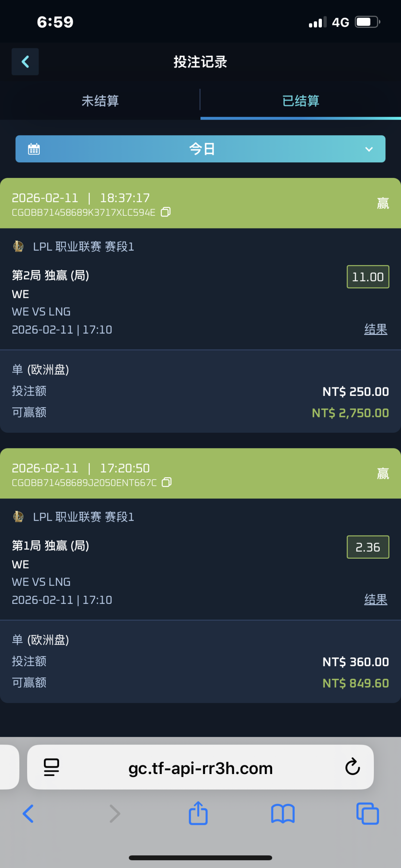This screenshot has height=868, width=401.
Task: Open Safari bookmarks
Action: (283, 813)
